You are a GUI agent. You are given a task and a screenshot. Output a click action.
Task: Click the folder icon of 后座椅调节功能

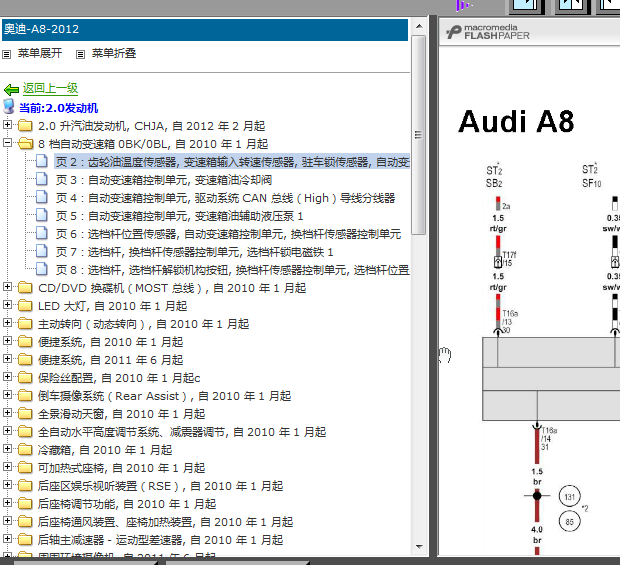(25, 504)
